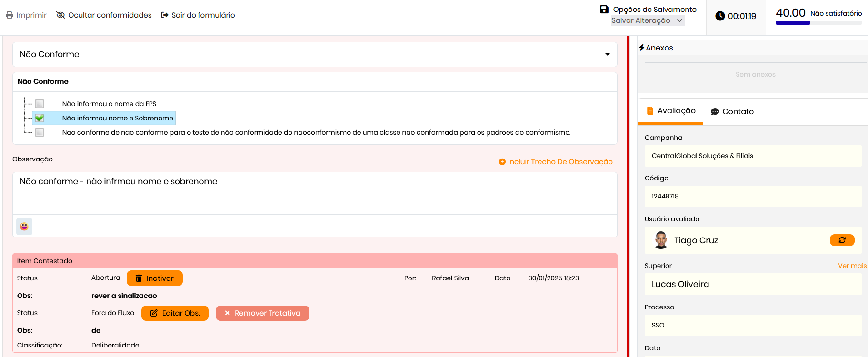Uncheck 'Não informou nome e Sobrenome' checkbox
Image resolution: width=868 pixels, height=357 pixels.
point(40,118)
